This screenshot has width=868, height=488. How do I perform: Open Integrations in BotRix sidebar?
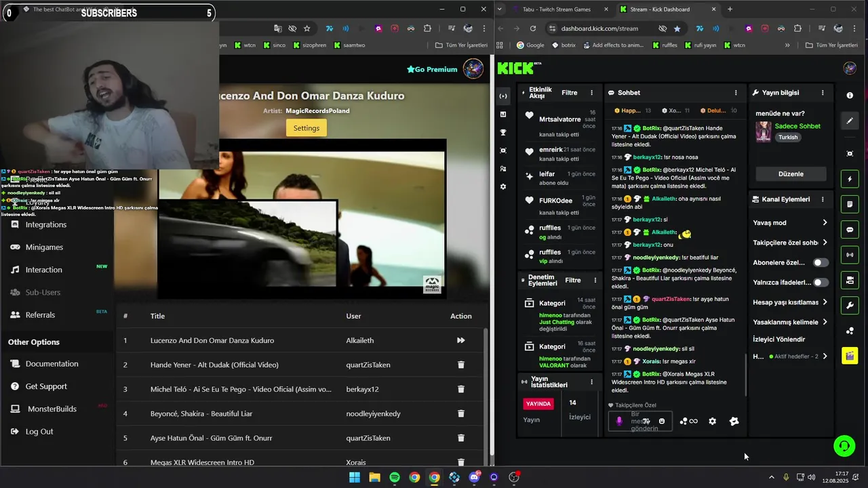46,224
